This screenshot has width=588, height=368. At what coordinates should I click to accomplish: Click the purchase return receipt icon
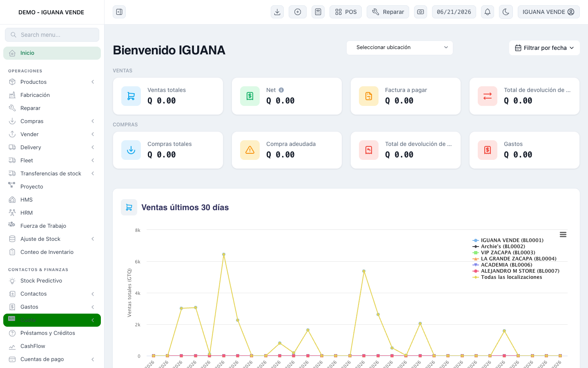[x=369, y=150]
